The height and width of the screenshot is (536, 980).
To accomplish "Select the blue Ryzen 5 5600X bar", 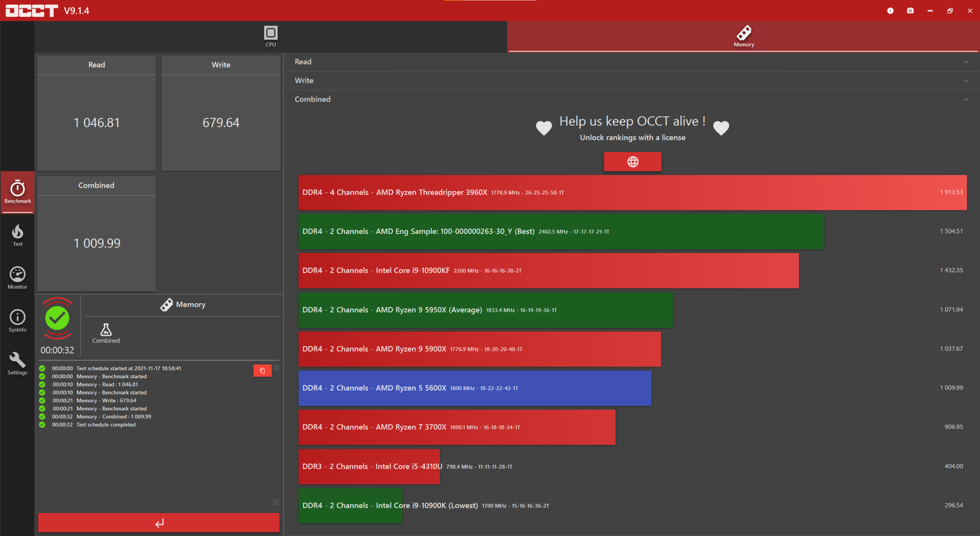I will pos(475,388).
